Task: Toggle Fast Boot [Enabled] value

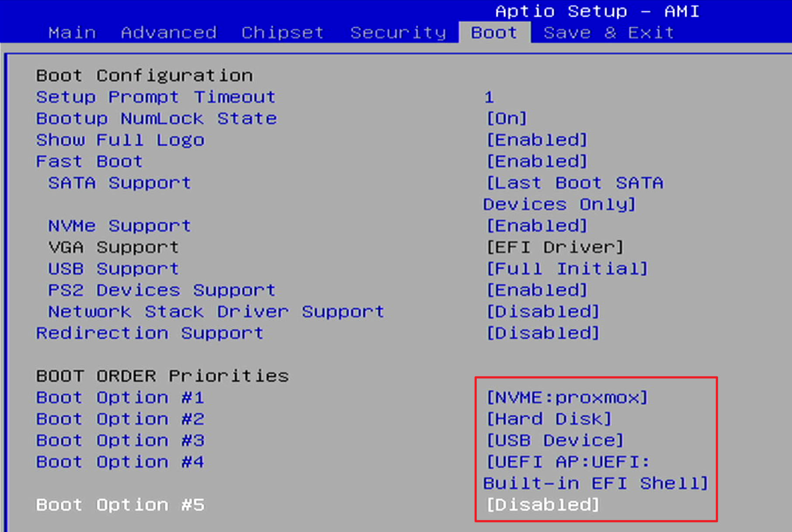Action: [x=537, y=161]
